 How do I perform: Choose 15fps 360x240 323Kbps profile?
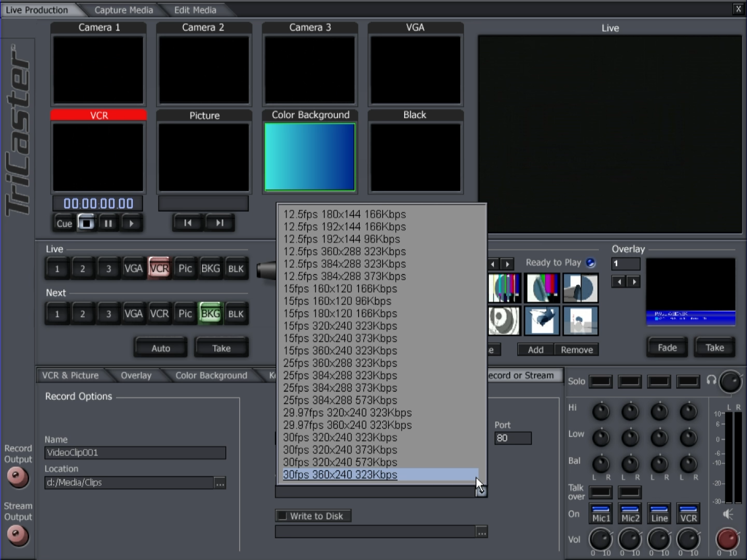380,351
